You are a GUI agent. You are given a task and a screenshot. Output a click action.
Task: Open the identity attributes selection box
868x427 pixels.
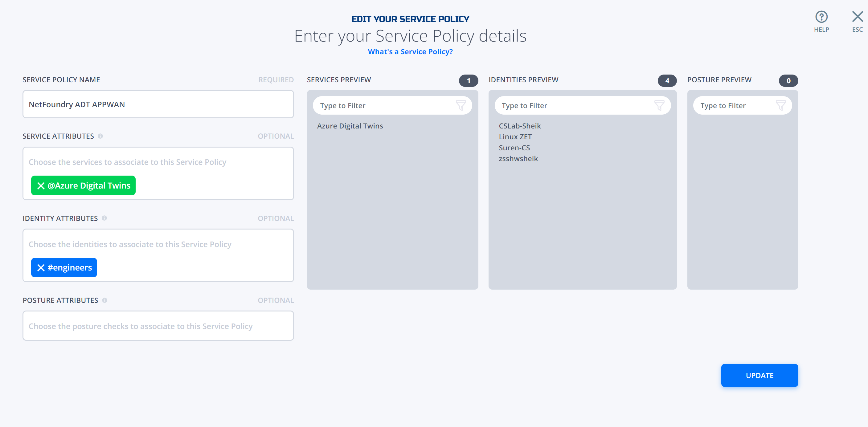pyautogui.click(x=158, y=255)
